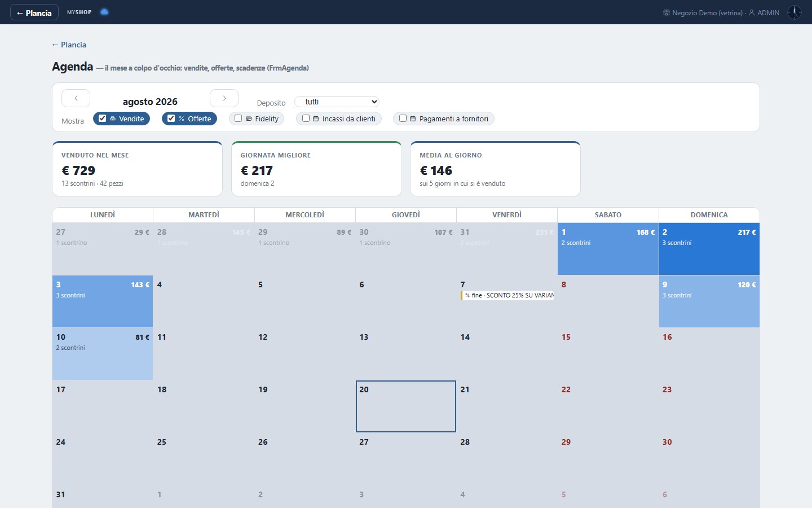Select day 23 in the calendar

click(x=709, y=406)
